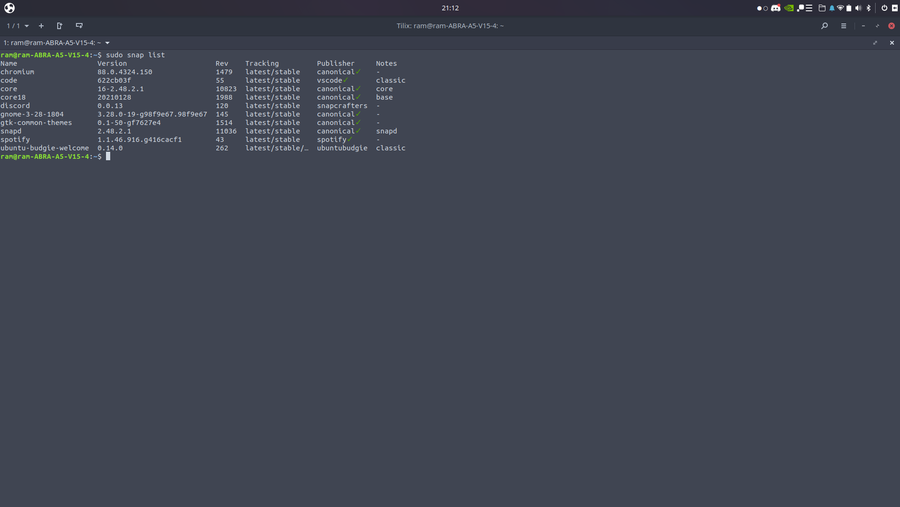Click revision number 10823

click(x=226, y=89)
